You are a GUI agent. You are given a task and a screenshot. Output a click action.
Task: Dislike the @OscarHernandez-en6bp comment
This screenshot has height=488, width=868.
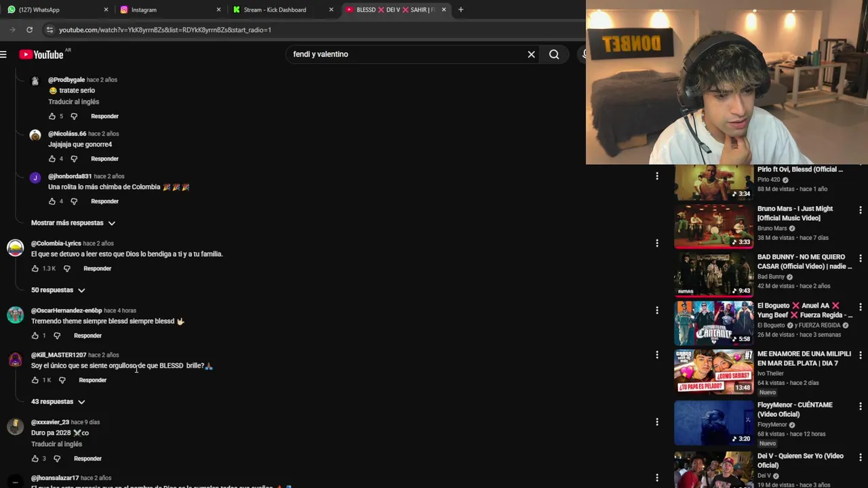[57, 335]
